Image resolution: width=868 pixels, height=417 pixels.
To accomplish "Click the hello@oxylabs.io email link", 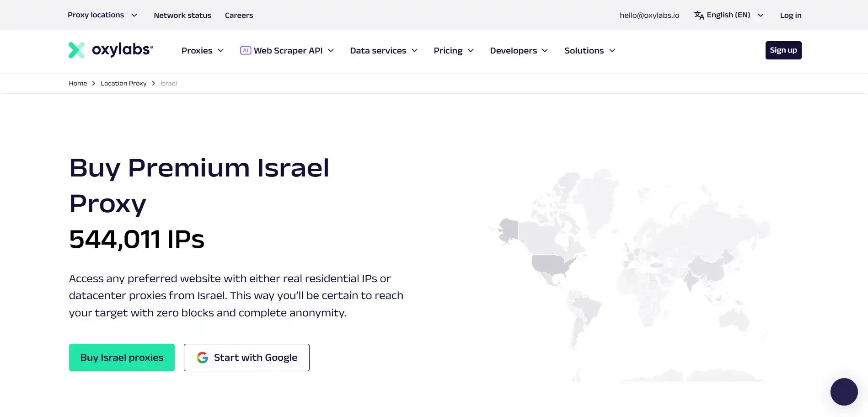I will (x=649, y=15).
